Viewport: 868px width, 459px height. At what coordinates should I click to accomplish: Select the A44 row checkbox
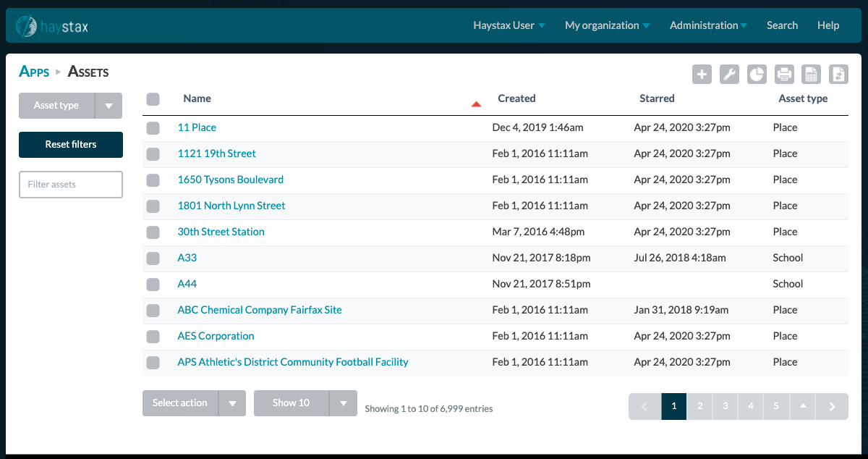coord(153,285)
